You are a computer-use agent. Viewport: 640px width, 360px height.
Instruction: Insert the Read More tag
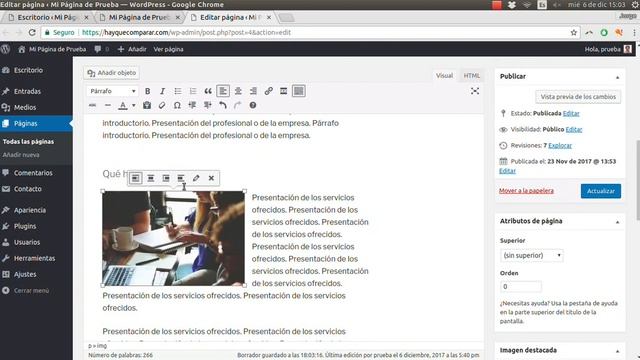pyautogui.click(x=283, y=91)
